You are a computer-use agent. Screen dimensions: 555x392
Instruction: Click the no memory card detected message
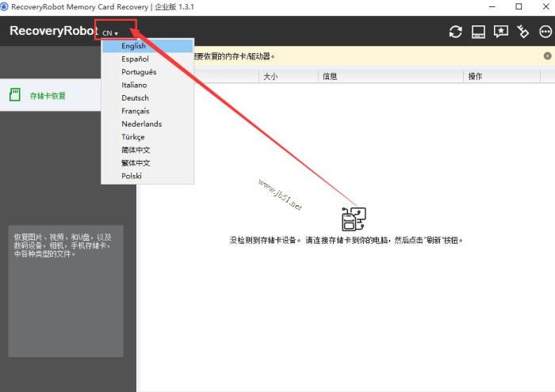click(346, 241)
